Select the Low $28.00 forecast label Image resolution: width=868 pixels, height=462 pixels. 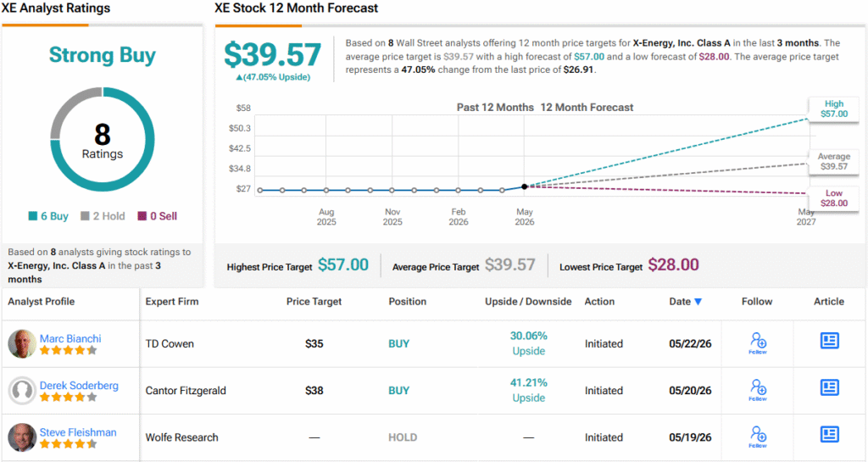click(834, 198)
